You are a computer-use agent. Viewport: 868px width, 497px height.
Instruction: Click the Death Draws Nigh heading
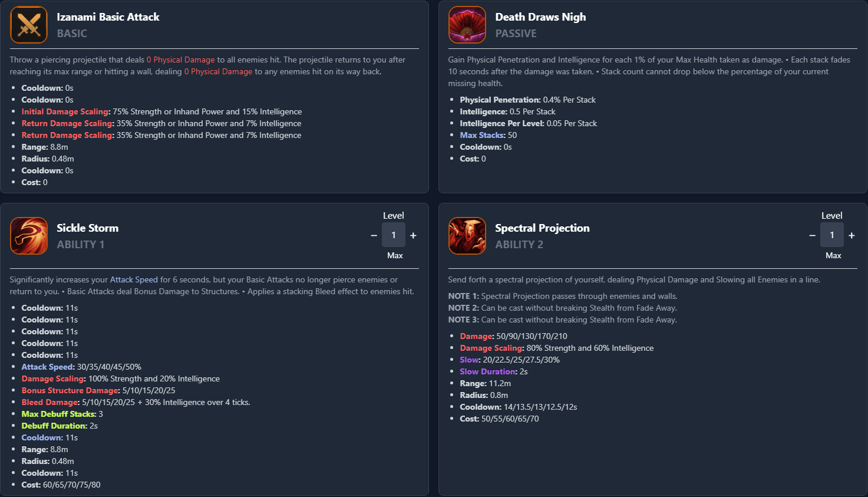pos(540,17)
